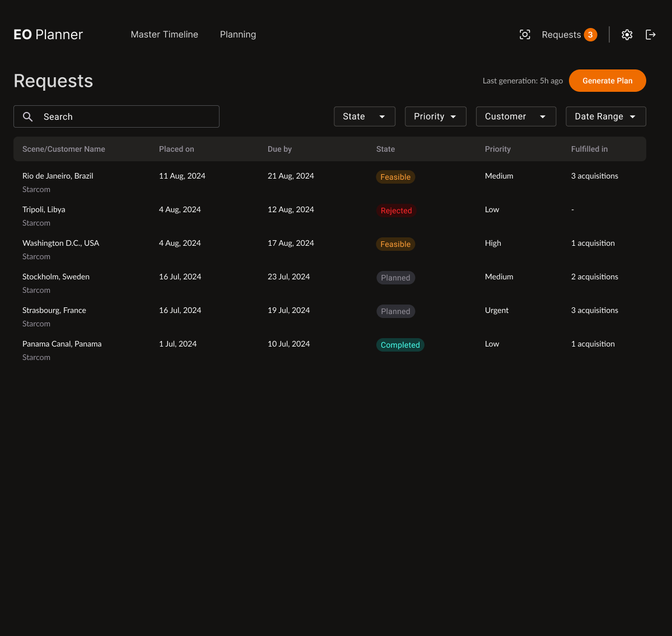Click Starcom under Tripoli, Libya
672x636 pixels.
pyautogui.click(x=36, y=223)
